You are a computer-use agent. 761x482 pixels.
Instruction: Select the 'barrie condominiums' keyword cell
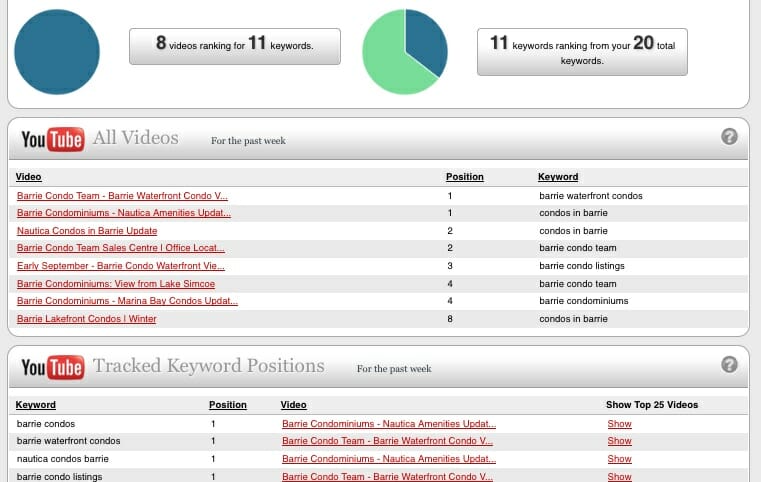point(583,300)
